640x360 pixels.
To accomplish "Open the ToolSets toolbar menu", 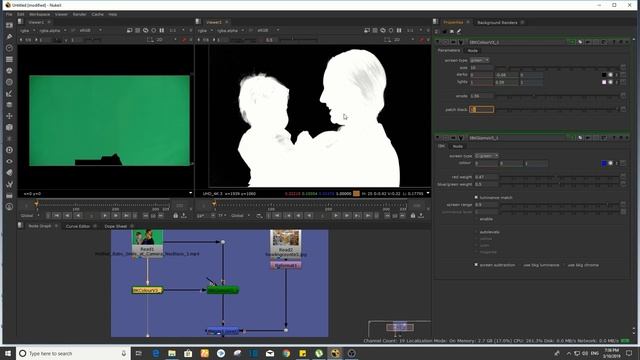I will (x=9, y=184).
